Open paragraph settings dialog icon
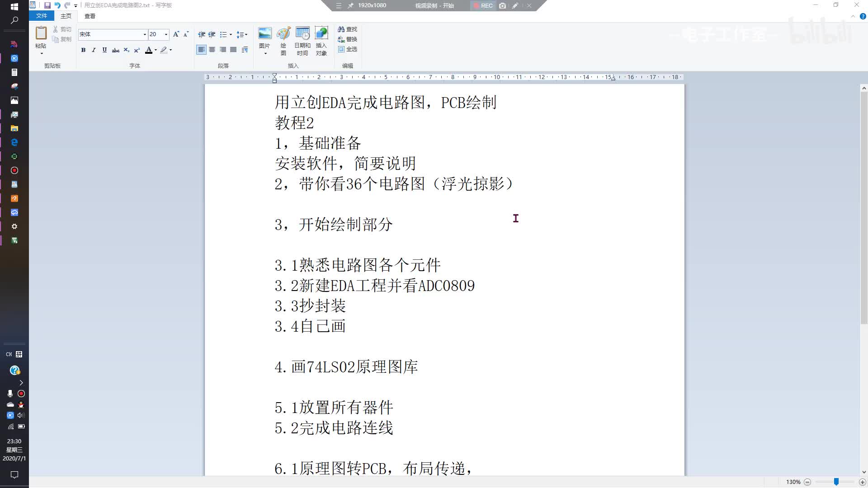This screenshot has height=488, width=868. [x=245, y=50]
